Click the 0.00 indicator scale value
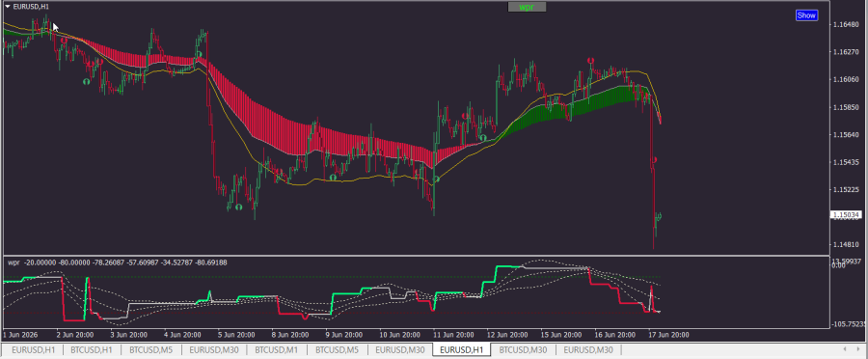 [838, 266]
